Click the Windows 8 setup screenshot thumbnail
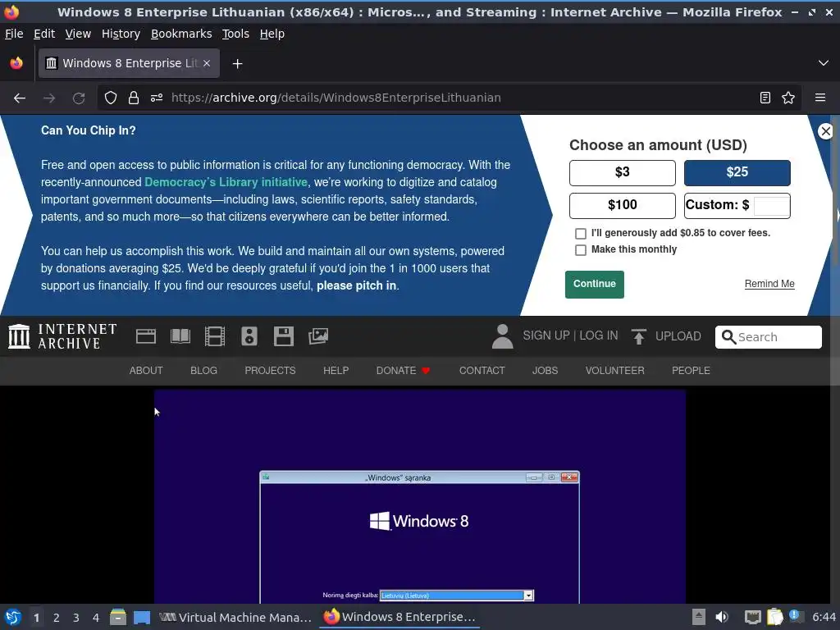Screen dimensions: 840x630 [x=420, y=496]
